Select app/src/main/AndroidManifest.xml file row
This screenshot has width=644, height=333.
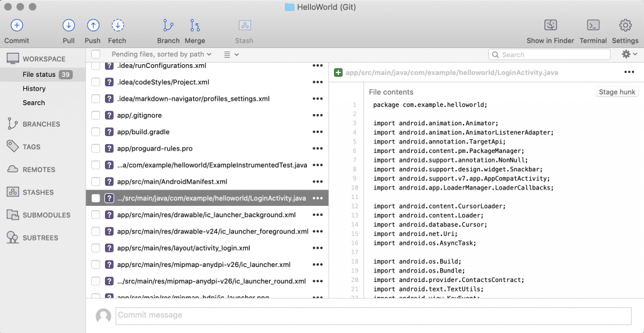click(207, 182)
